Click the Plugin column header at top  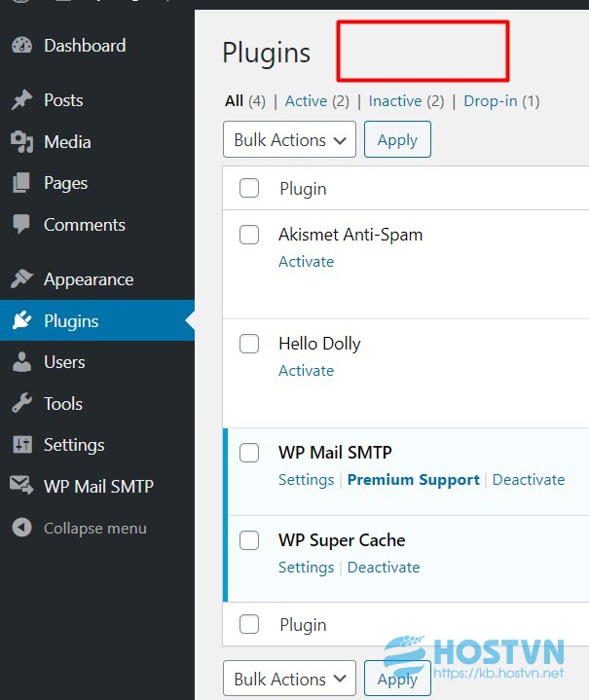[x=303, y=189]
